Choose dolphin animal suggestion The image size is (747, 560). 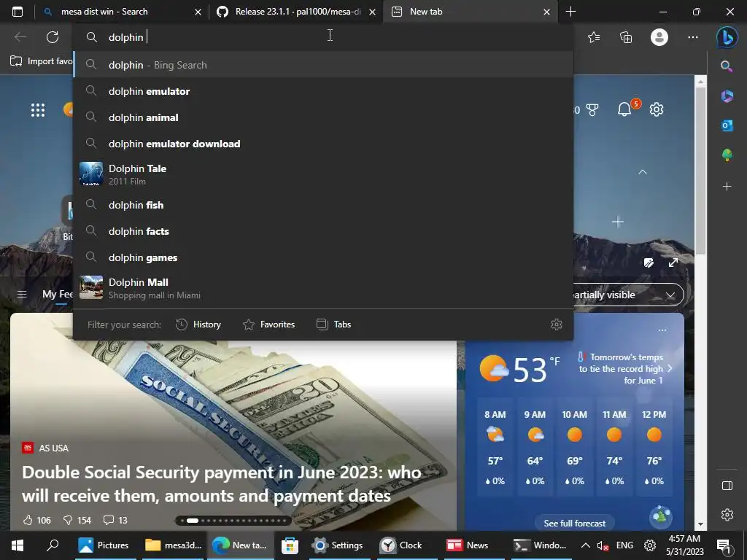323,117
